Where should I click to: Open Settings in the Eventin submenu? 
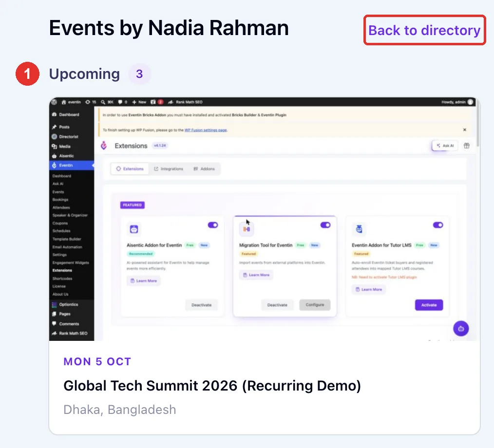(59, 255)
